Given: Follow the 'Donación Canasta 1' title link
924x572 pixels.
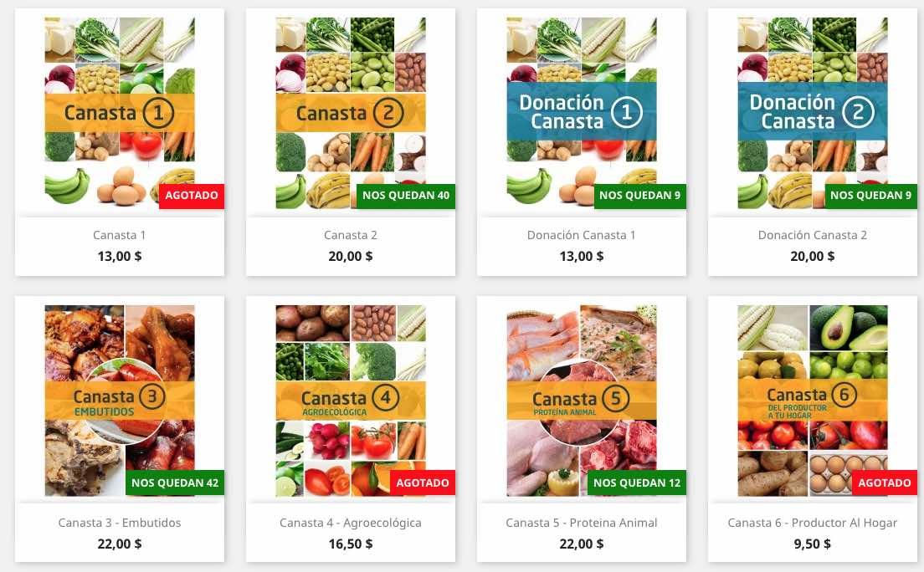Looking at the screenshot, I should click(582, 235).
